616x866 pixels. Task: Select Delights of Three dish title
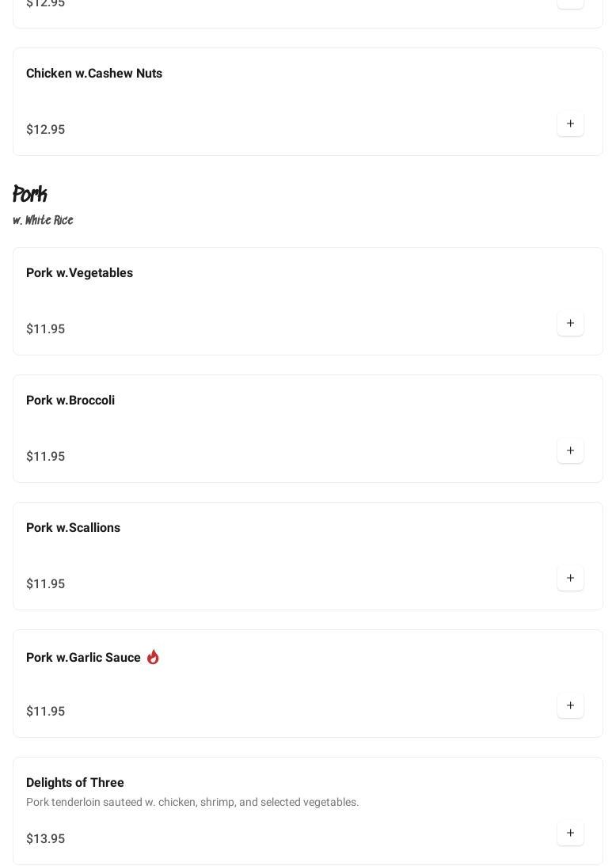pyautogui.click(x=75, y=783)
